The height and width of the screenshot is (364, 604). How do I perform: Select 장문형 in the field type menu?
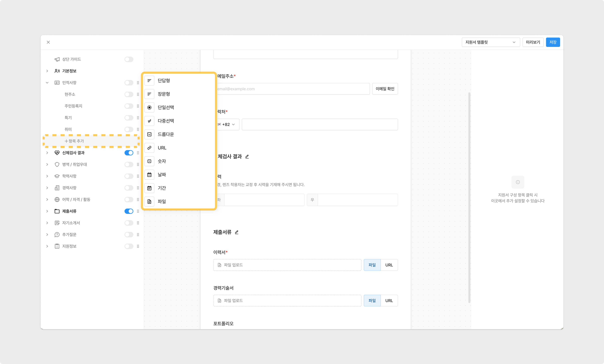[164, 94]
